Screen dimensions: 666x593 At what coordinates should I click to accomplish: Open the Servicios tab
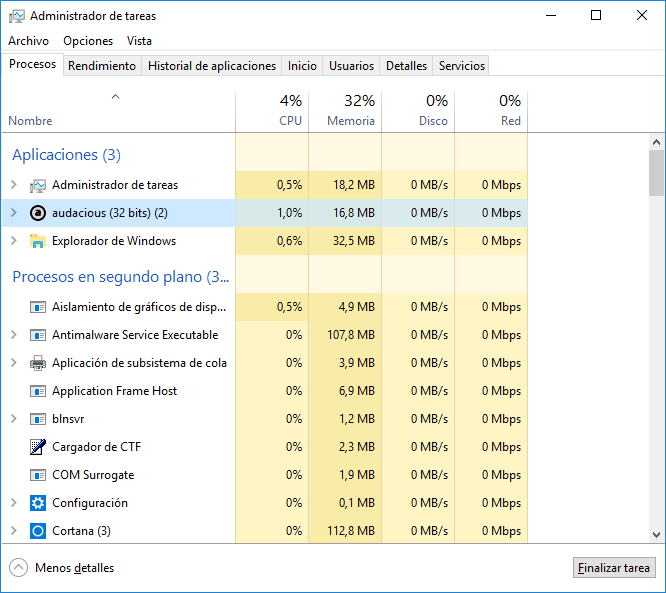(x=461, y=66)
